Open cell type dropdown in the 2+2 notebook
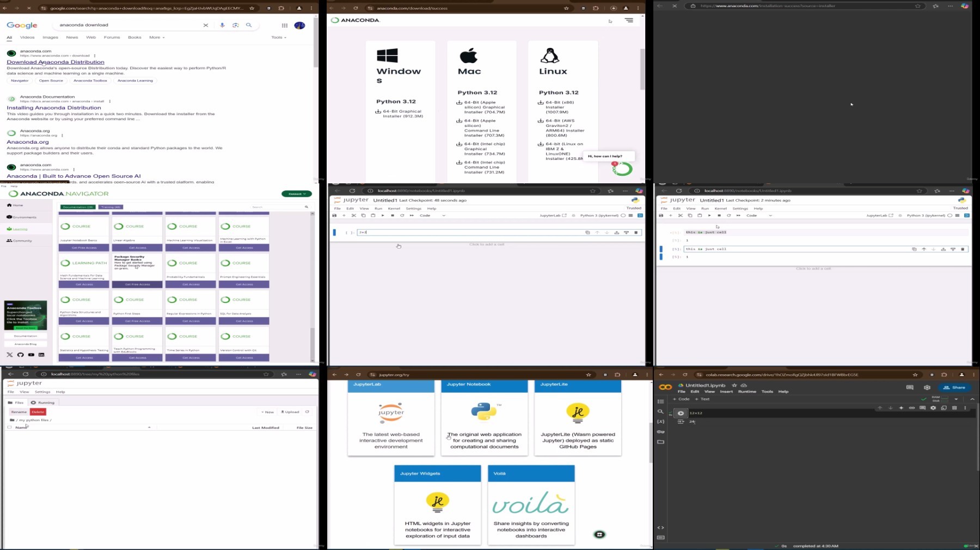This screenshot has width=980, height=550. [x=432, y=215]
